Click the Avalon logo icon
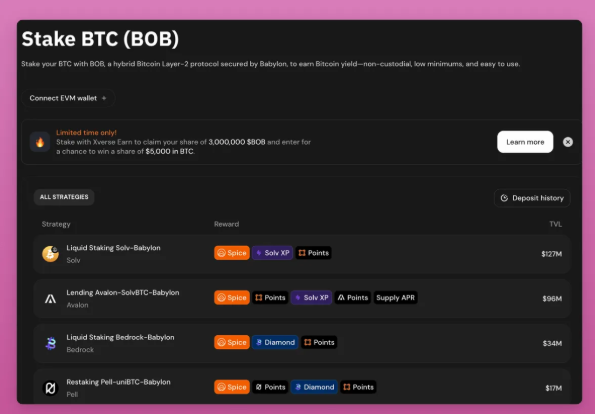Viewport: 595px width, 414px height. 50,299
